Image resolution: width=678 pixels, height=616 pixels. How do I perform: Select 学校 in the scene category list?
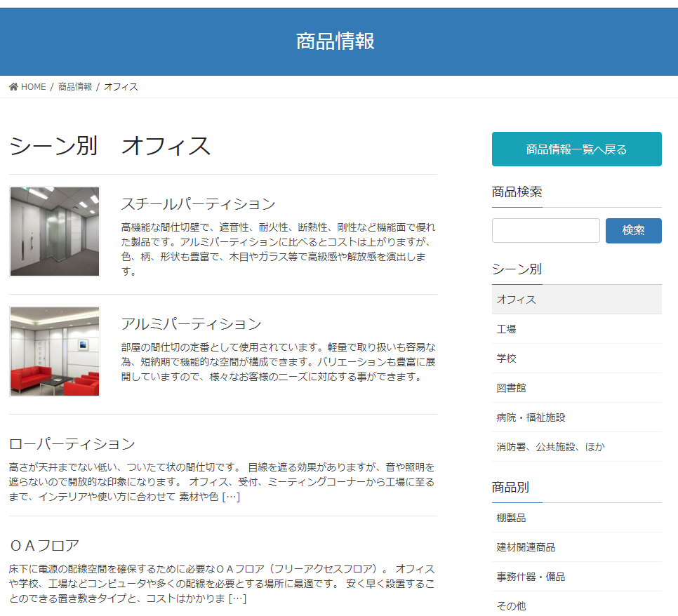[507, 359]
